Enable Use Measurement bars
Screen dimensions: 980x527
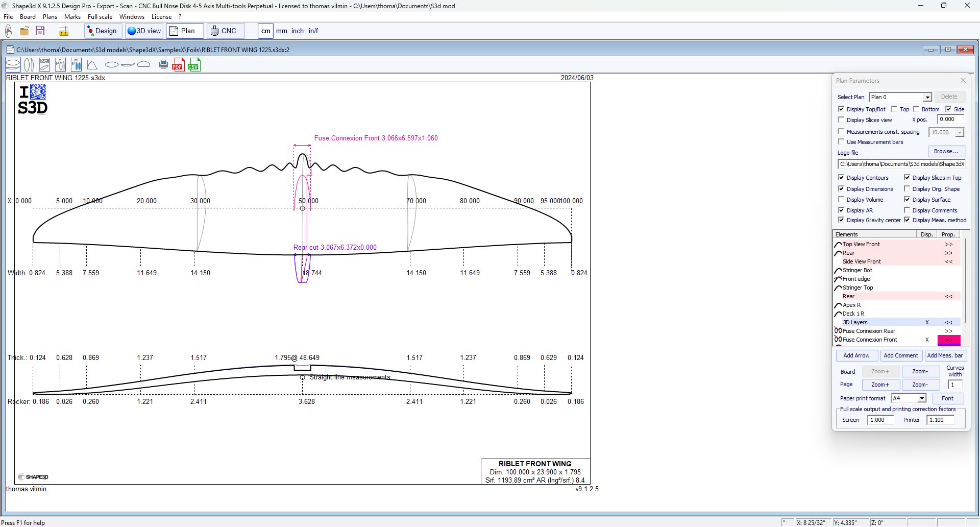coord(841,141)
